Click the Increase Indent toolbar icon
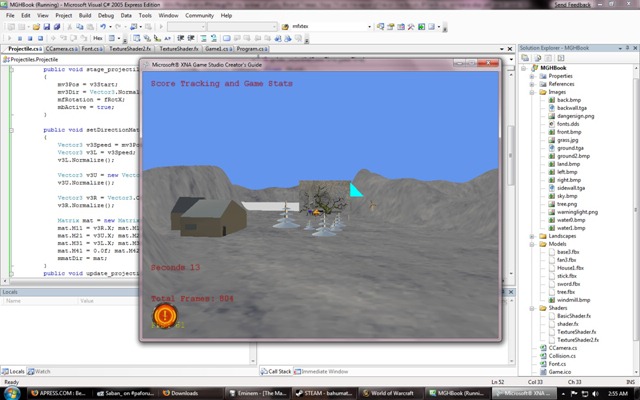Image resolution: width=640 pixels, height=400 pixels. (191, 38)
